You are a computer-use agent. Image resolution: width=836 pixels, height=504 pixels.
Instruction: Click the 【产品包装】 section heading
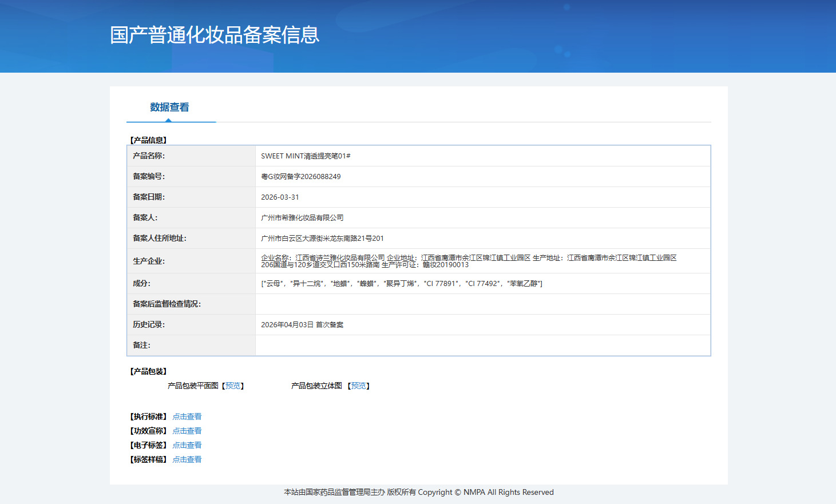pos(148,372)
